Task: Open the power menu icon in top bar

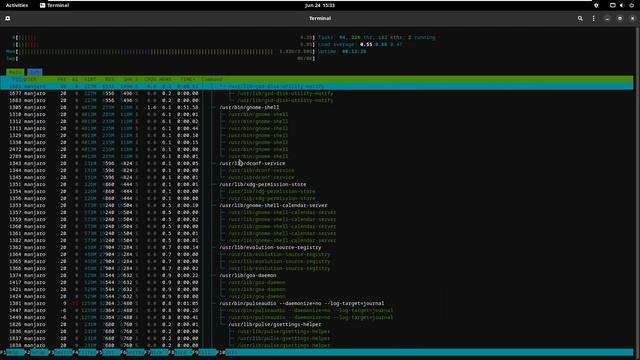Action: point(631,5)
